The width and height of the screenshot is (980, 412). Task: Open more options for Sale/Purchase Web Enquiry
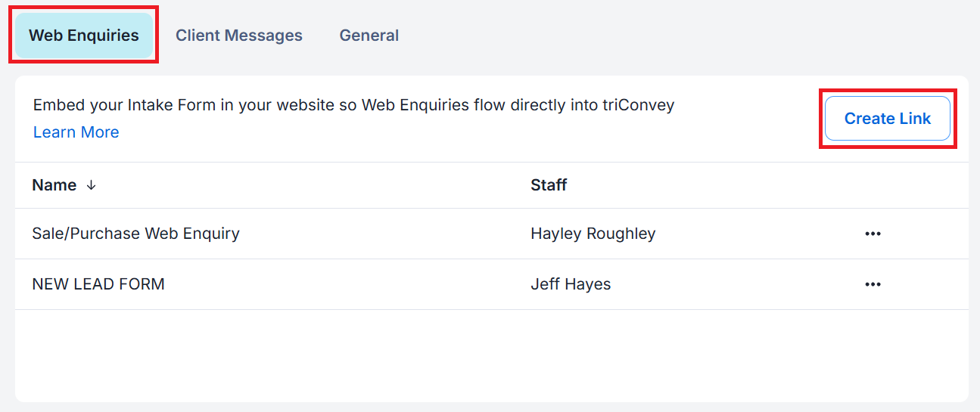click(873, 234)
